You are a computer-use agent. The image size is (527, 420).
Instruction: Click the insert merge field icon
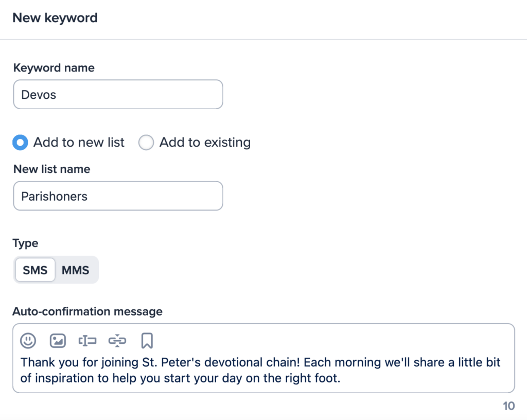click(x=87, y=340)
